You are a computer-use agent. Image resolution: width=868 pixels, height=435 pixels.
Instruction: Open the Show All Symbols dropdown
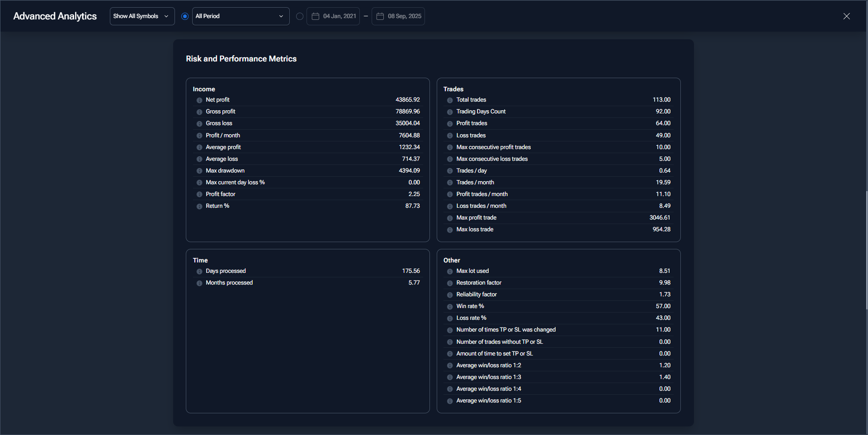[142, 16]
